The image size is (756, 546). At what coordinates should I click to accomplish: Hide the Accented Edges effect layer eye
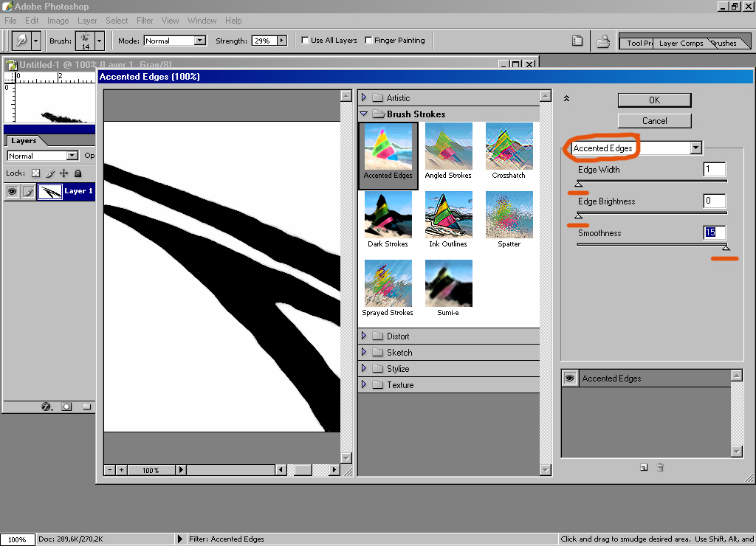(570, 379)
